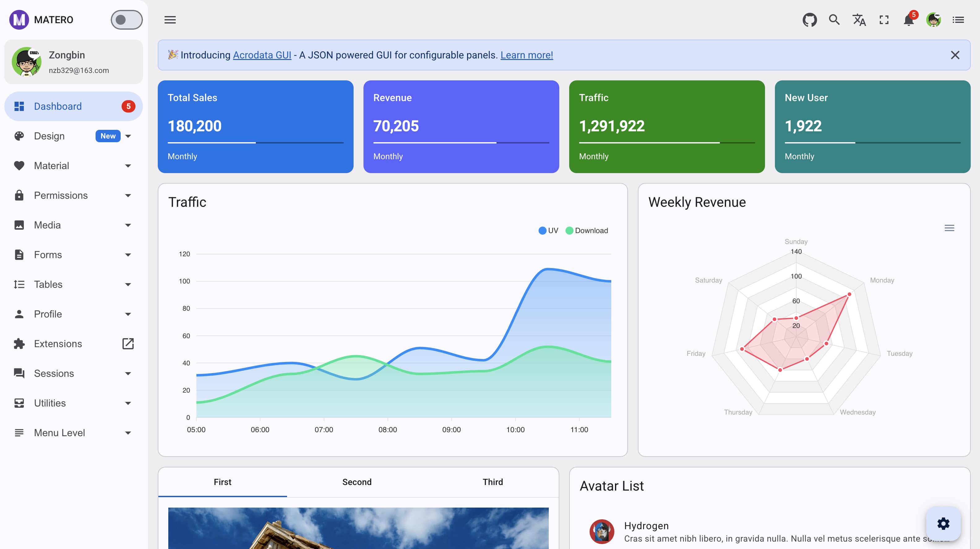Toggle the switch next to MATERO logo

[126, 19]
